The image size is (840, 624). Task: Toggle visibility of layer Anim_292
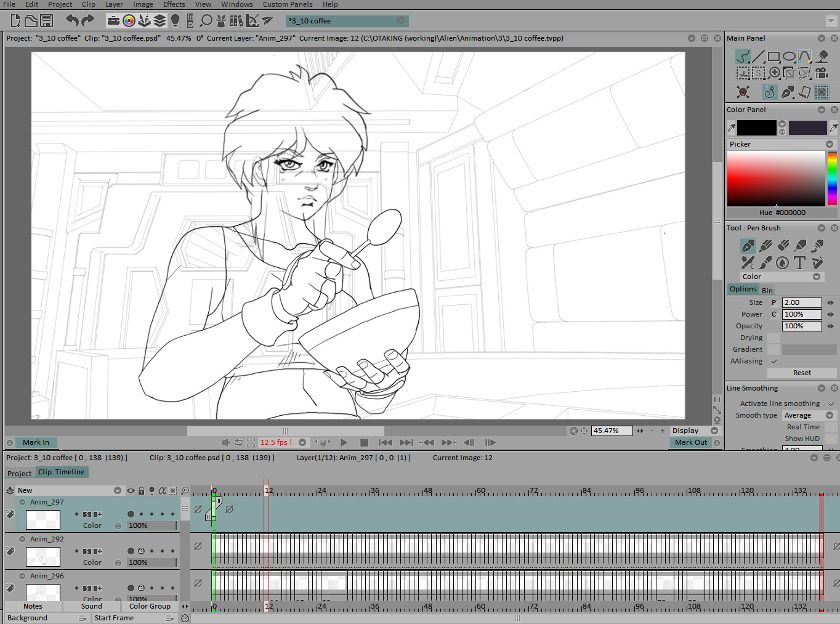click(131, 551)
